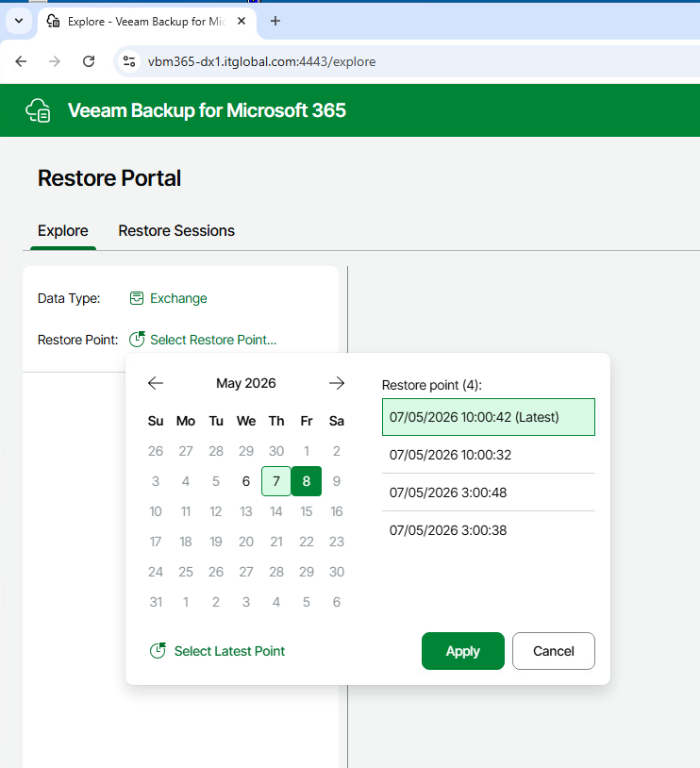Cancel the restore point selection
The height and width of the screenshot is (768, 700).
[x=554, y=651]
